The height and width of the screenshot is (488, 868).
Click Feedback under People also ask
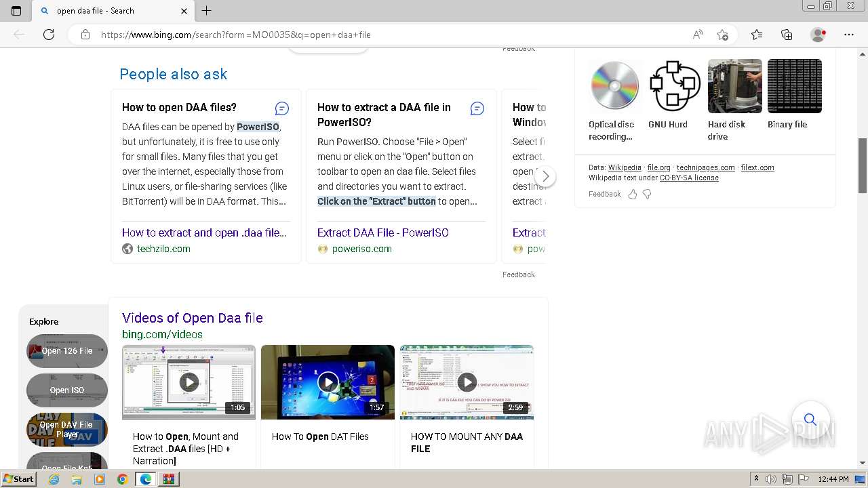tap(519, 274)
